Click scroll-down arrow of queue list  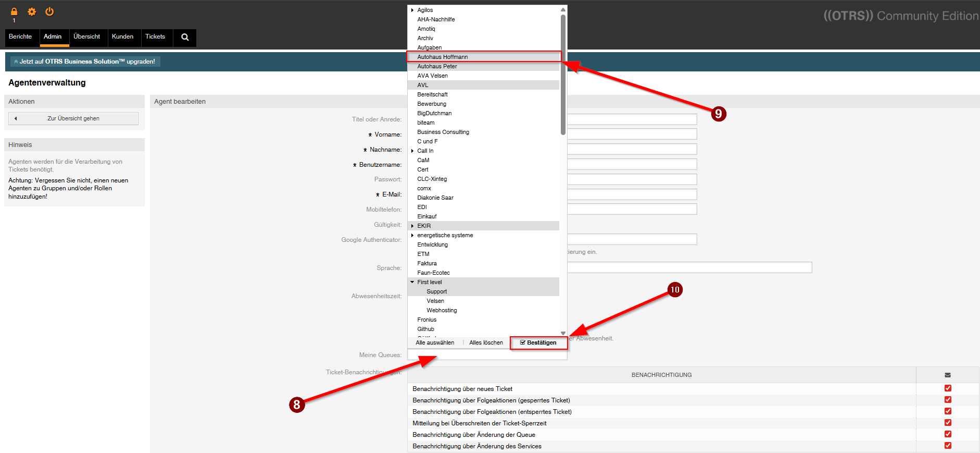pyautogui.click(x=563, y=333)
